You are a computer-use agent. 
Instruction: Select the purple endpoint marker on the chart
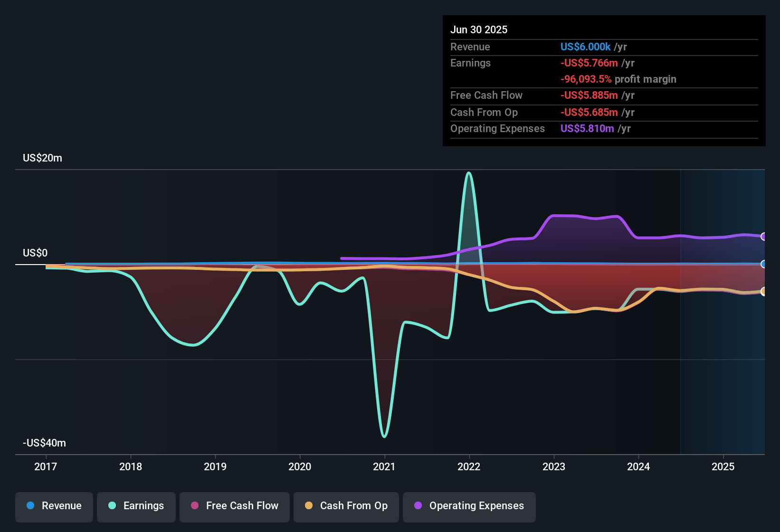(764, 236)
